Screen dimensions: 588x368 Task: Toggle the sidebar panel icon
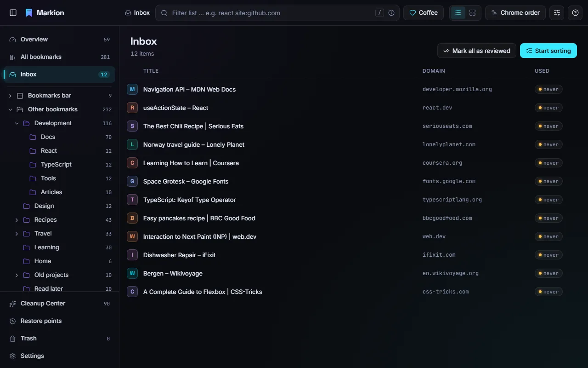(13, 13)
